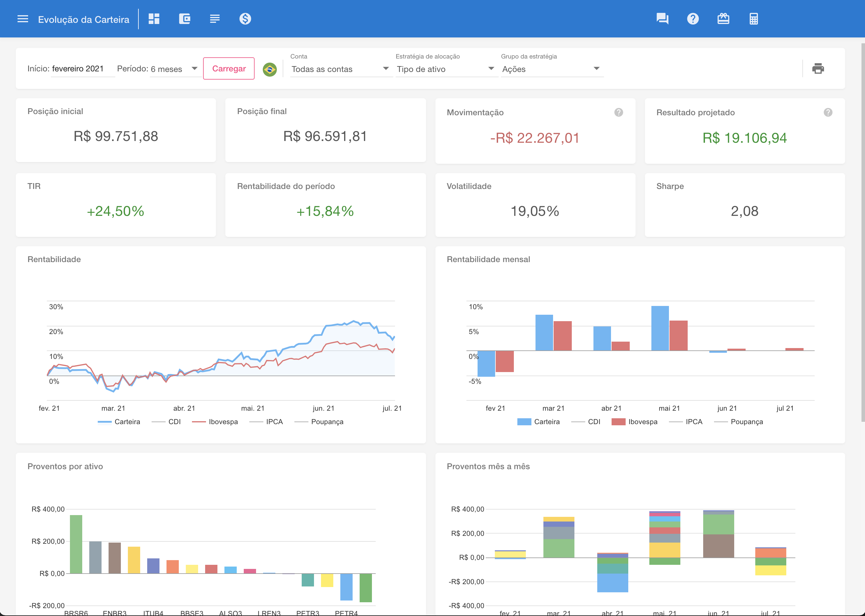
Task: Click the blue Carteira swatch in monthly legend
Action: point(524,422)
